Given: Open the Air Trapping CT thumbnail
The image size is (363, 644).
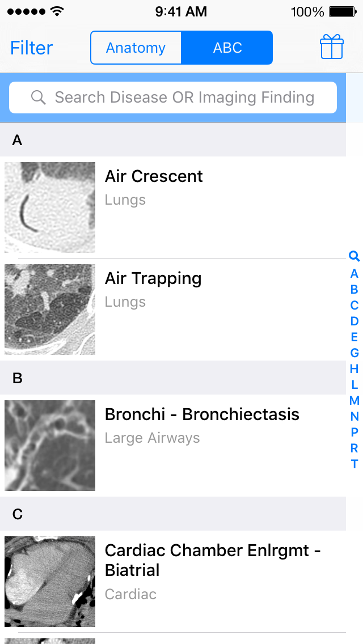Looking at the screenshot, I should 50,310.
